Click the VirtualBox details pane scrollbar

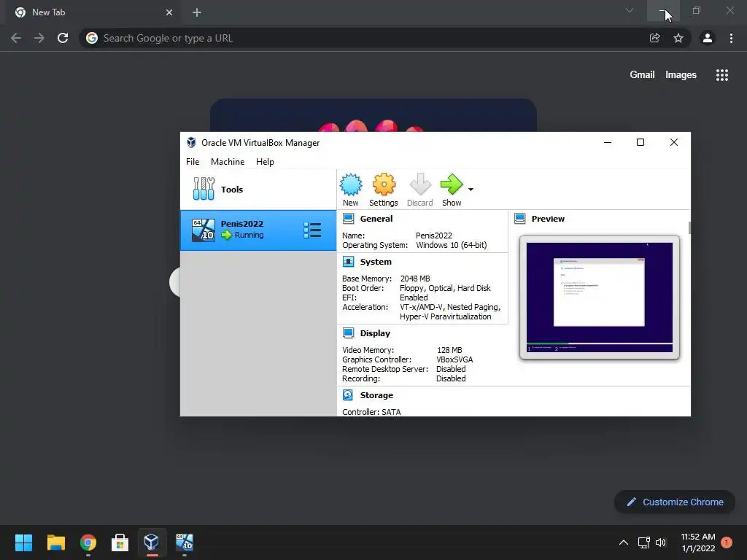(x=689, y=227)
